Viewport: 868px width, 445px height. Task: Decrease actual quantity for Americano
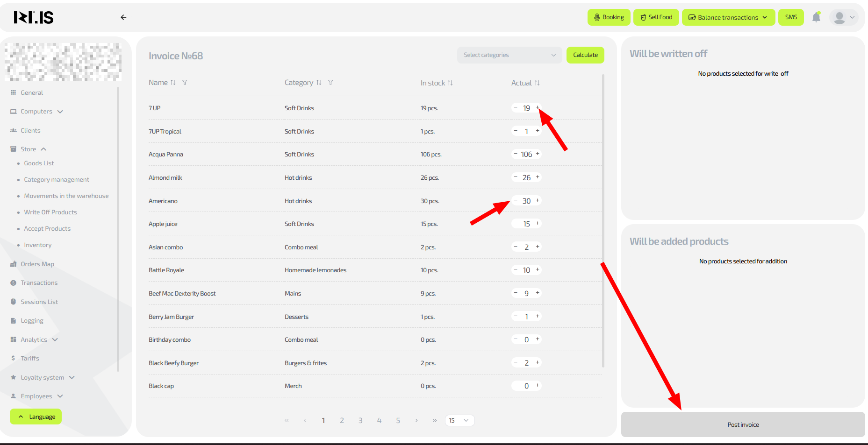click(x=516, y=200)
